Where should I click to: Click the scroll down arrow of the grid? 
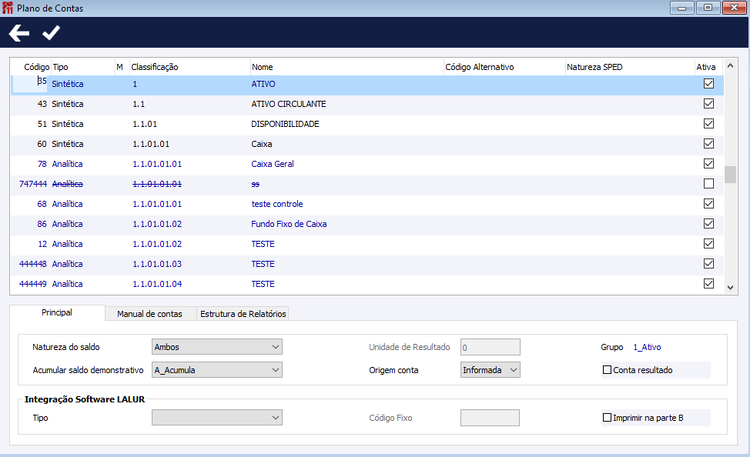pyautogui.click(x=730, y=288)
